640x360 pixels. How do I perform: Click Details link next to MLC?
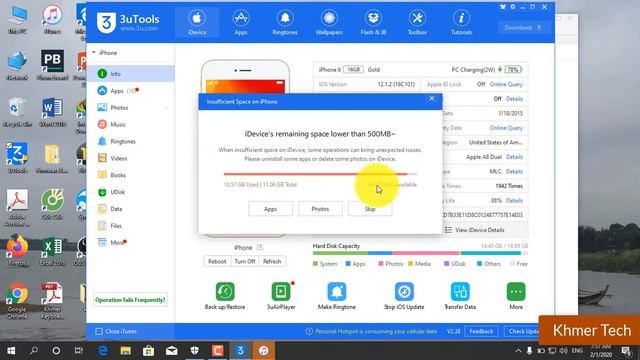(x=514, y=171)
